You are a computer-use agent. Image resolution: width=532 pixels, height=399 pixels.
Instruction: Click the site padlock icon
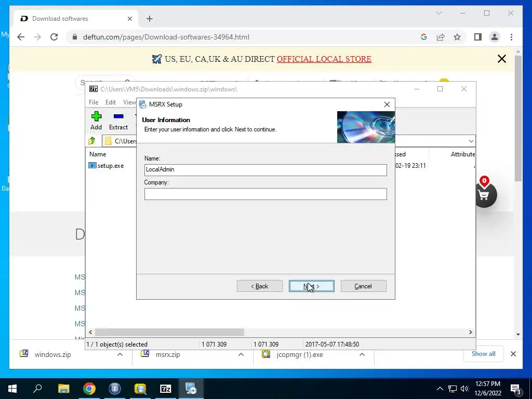coord(75,37)
